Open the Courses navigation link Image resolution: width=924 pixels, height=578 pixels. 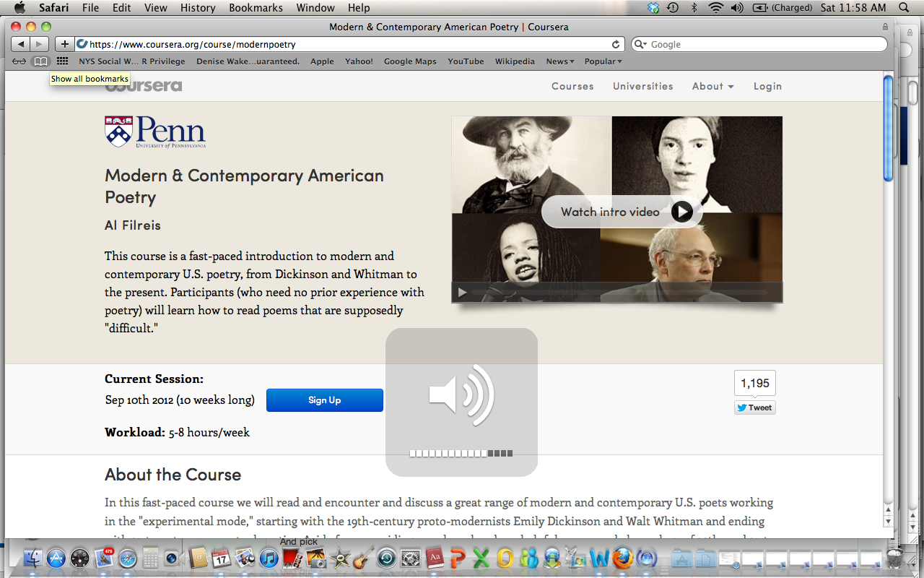pos(572,86)
